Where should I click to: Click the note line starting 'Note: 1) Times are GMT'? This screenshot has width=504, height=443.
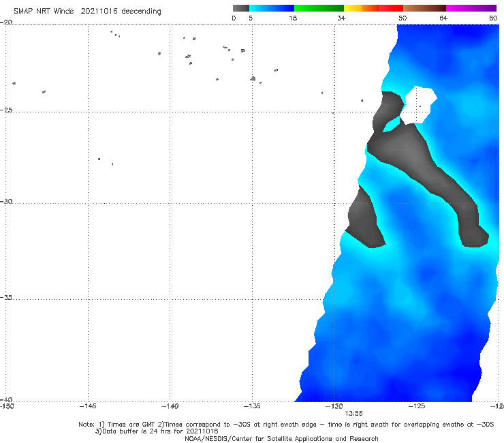286,425
